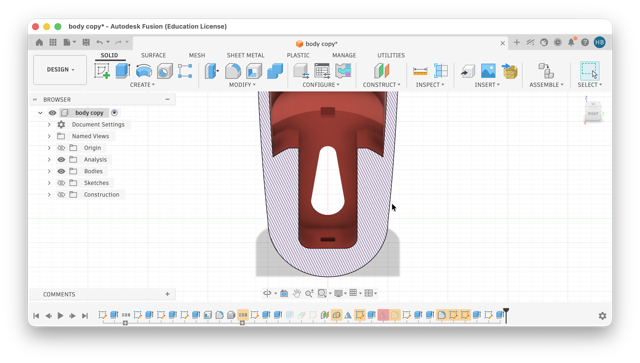Choose the Fillet tool
Image resolution: width=640 pixels, height=363 pixels.
[x=233, y=71]
